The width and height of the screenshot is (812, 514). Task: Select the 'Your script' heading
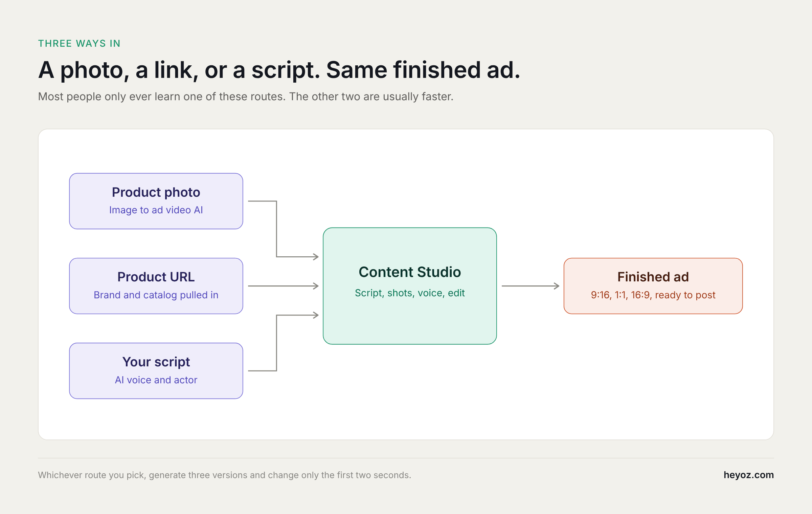click(156, 362)
